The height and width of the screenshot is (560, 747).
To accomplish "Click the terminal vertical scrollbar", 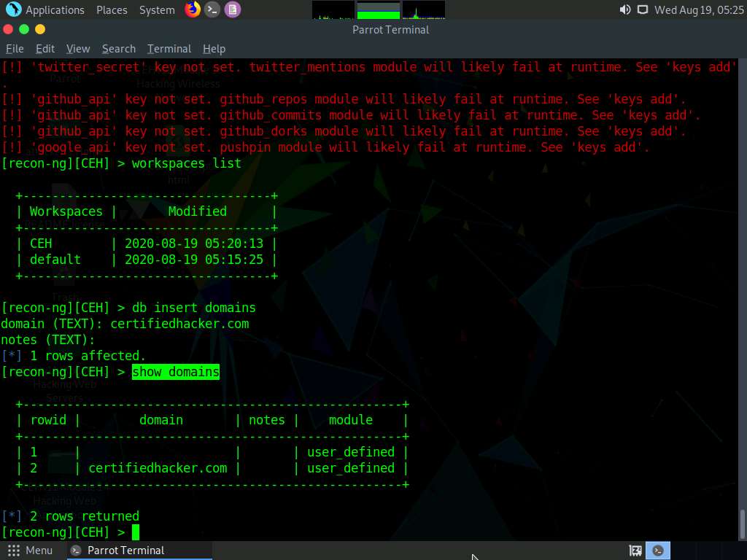I will [x=742, y=524].
